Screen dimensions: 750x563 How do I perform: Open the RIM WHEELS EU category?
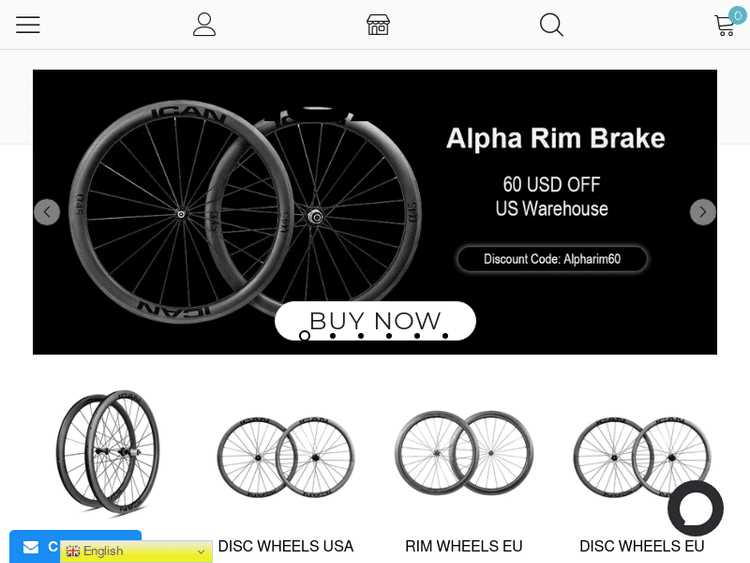pyautogui.click(x=464, y=546)
